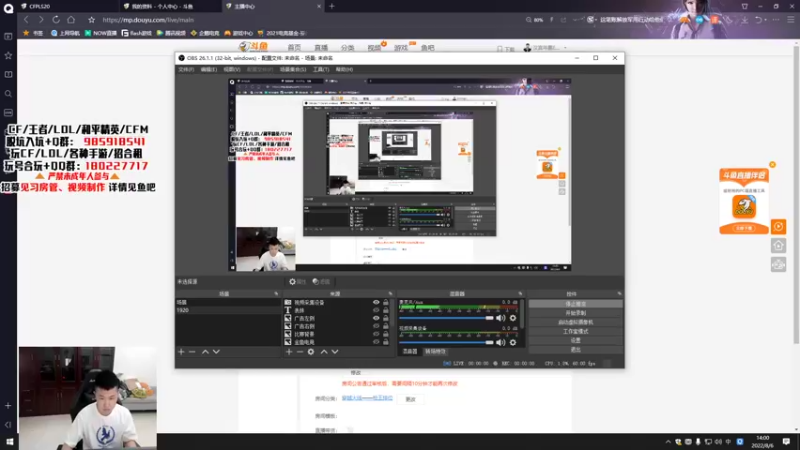The width and height of the screenshot is (800, 450).
Task: Pop out the controls dock icon
Action: tap(619, 294)
